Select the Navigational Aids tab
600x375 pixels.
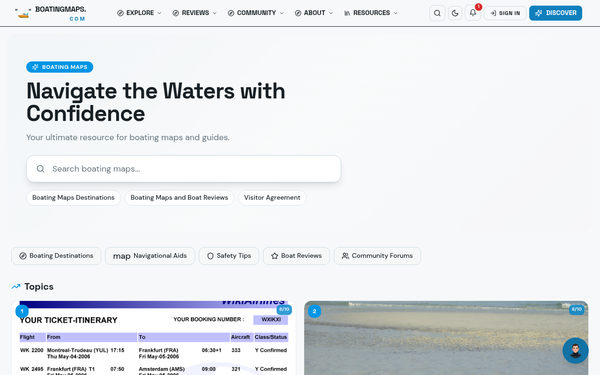click(x=150, y=256)
